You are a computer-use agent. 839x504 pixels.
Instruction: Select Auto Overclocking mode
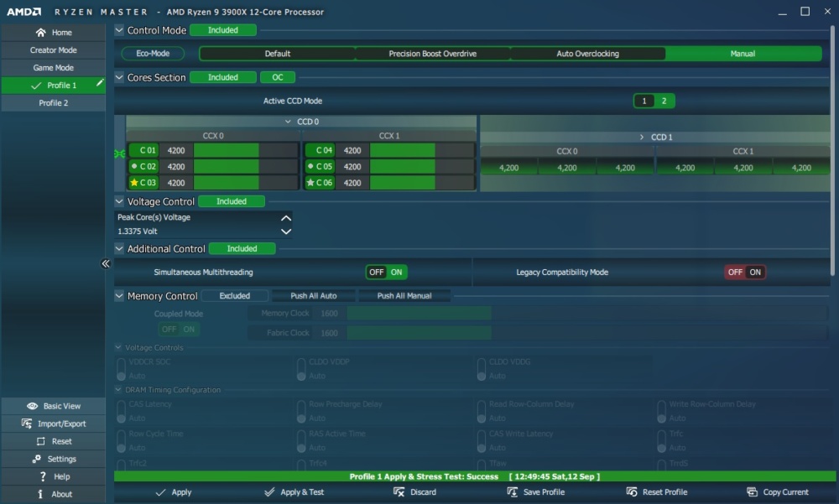tap(587, 54)
